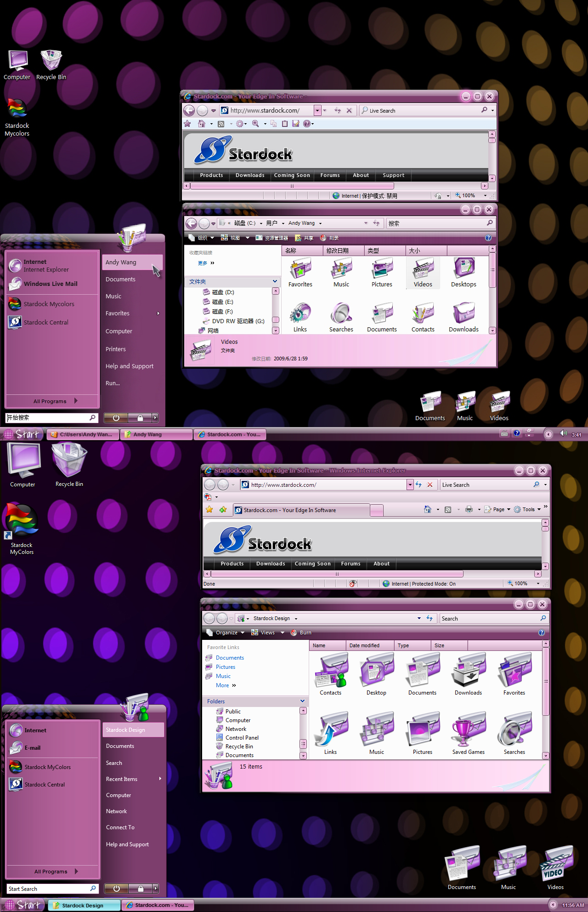Open Computer icon on top desktop
The height and width of the screenshot is (912, 588).
[x=17, y=65]
